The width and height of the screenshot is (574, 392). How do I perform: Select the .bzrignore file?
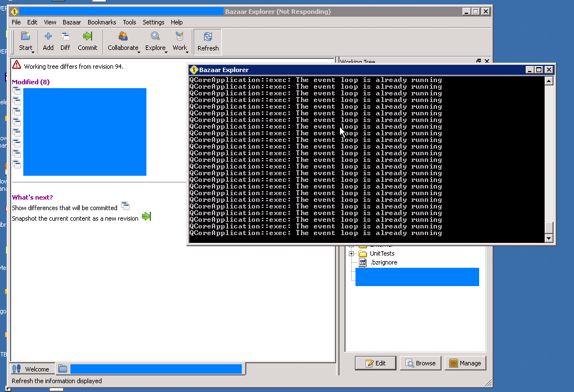point(383,262)
